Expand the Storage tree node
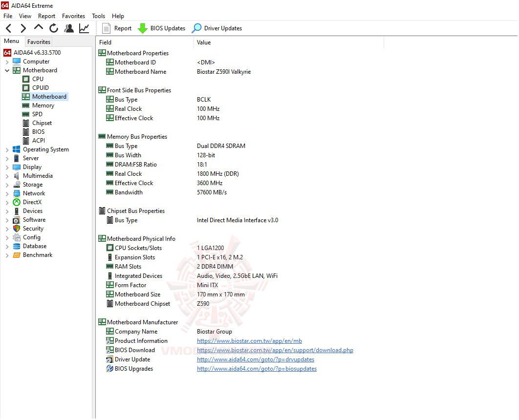519x420 pixels. tap(7, 185)
